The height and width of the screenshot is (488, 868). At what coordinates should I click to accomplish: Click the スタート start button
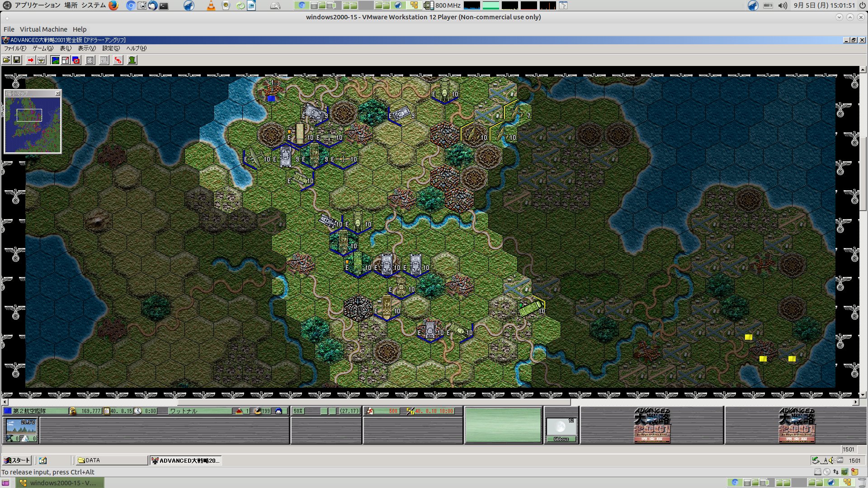tap(17, 460)
